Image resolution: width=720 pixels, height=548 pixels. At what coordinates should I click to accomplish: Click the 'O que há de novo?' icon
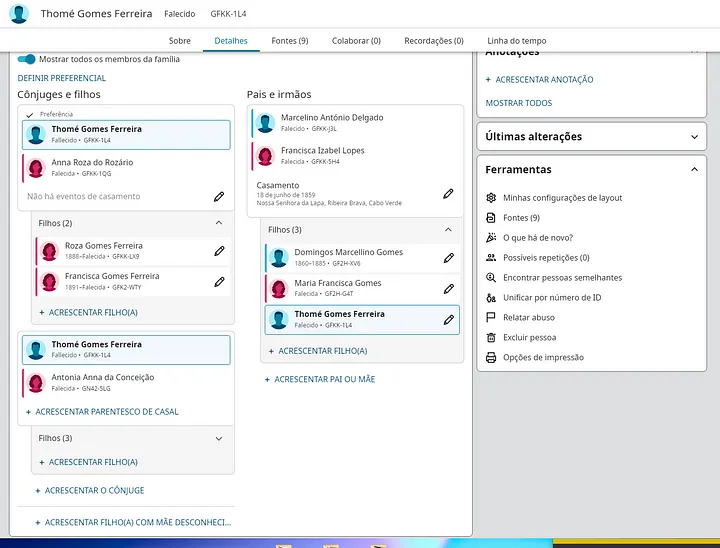pos(491,238)
